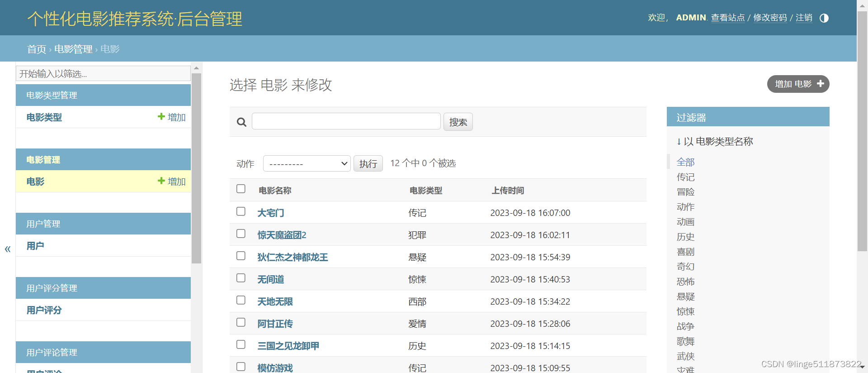Filter movies by 战争 type

(x=685, y=326)
